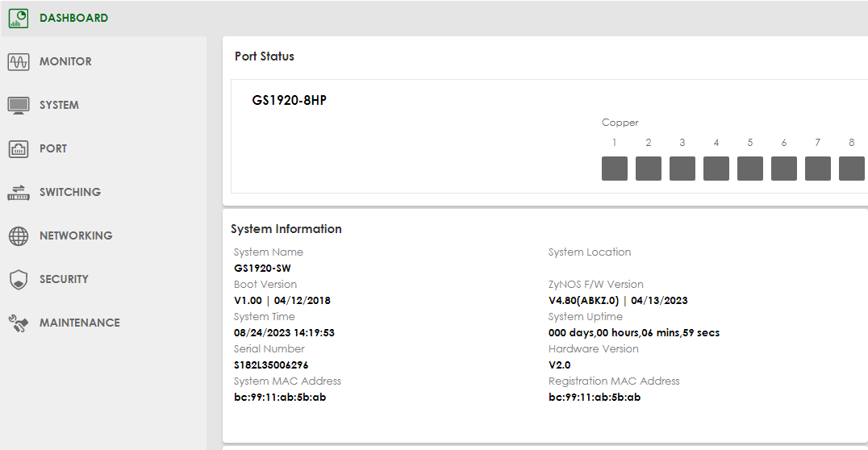Select copper port 4 square
This screenshot has height=450, width=868.
tap(716, 169)
